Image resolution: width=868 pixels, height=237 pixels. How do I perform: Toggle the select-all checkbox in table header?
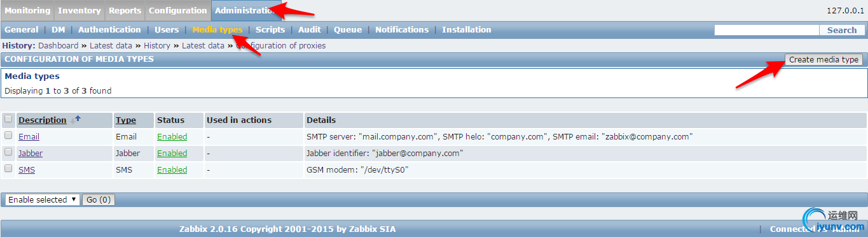coord(8,119)
